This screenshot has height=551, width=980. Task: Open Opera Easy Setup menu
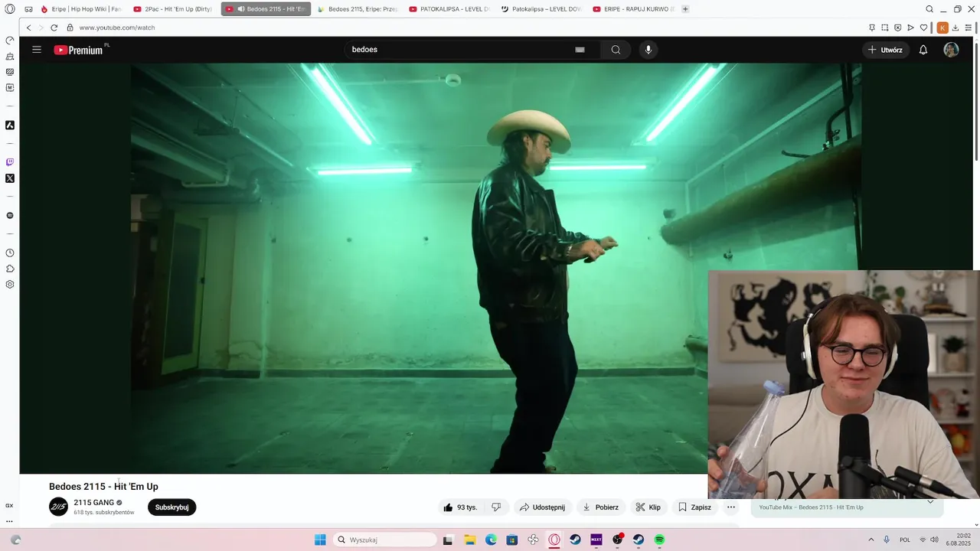click(x=969, y=28)
